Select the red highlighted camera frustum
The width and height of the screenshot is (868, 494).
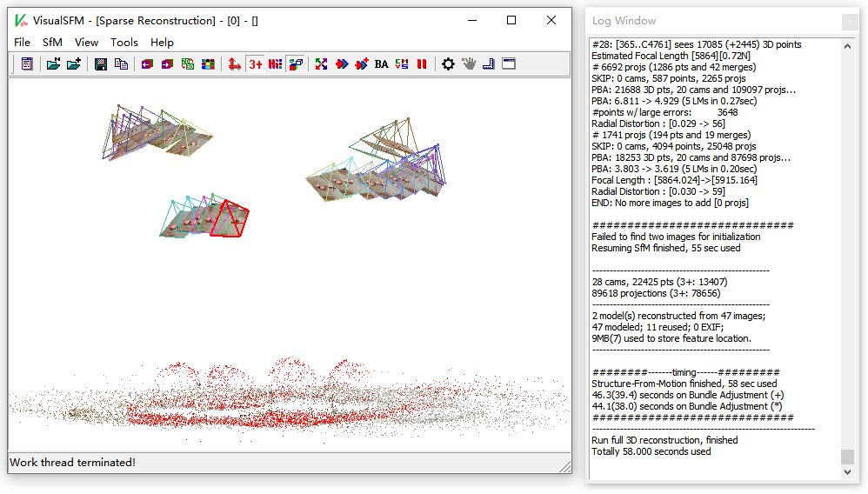tap(230, 219)
